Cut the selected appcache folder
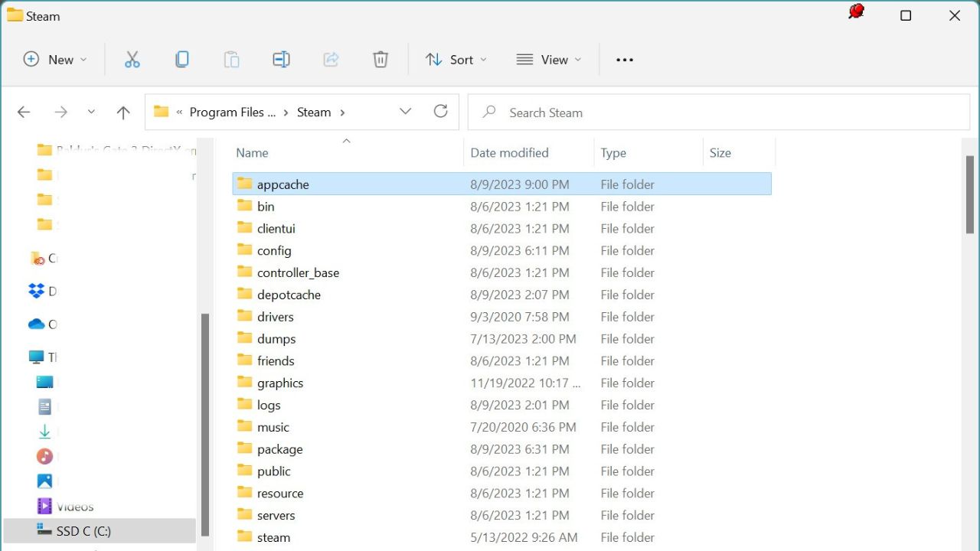Image resolution: width=980 pixels, height=551 pixels. [132, 59]
